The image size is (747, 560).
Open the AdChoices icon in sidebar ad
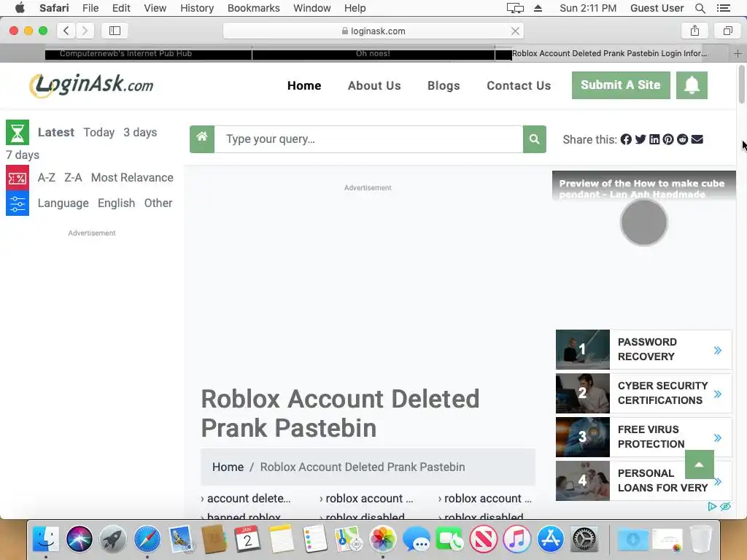(712, 506)
